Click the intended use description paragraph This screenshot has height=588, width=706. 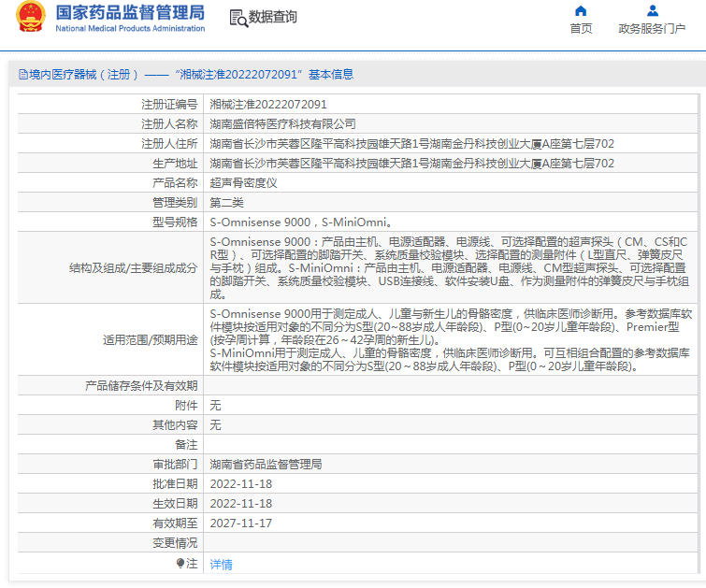(x=451, y=340)
